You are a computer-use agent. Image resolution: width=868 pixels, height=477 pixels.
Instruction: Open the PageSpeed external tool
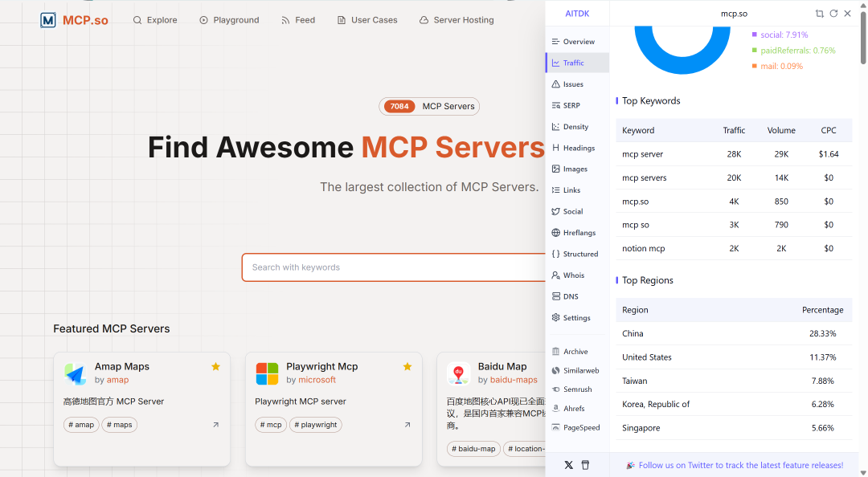click(x=577, y=427)
